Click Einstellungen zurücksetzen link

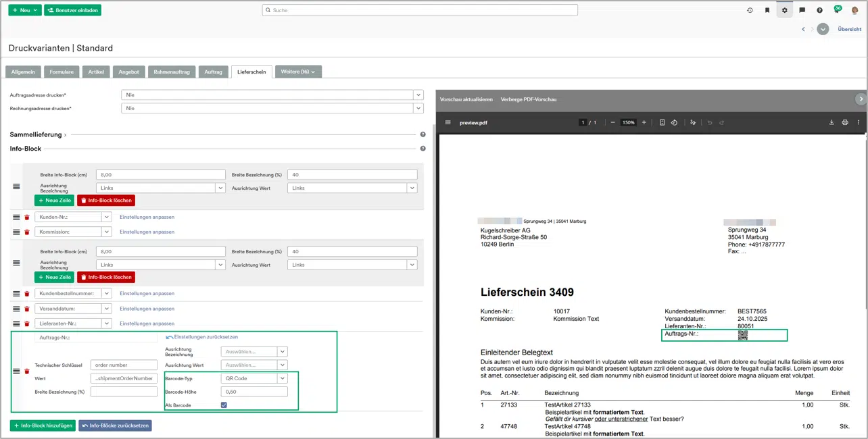pos(206,337)
